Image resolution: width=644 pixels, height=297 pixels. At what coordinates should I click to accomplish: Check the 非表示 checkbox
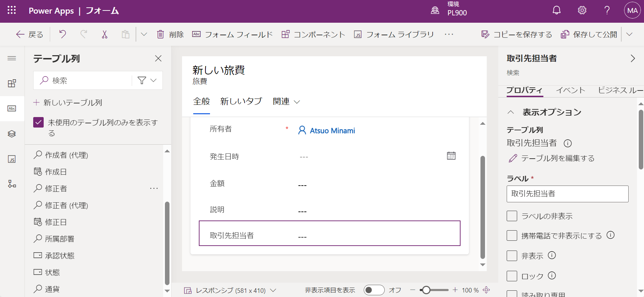point(512,256)
